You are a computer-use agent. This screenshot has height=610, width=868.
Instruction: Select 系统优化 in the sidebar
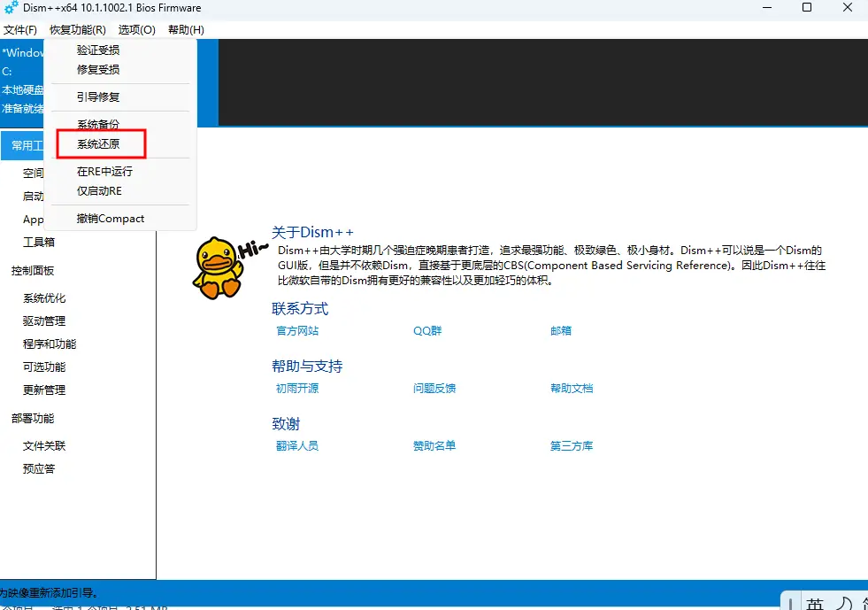coord(44,298)
